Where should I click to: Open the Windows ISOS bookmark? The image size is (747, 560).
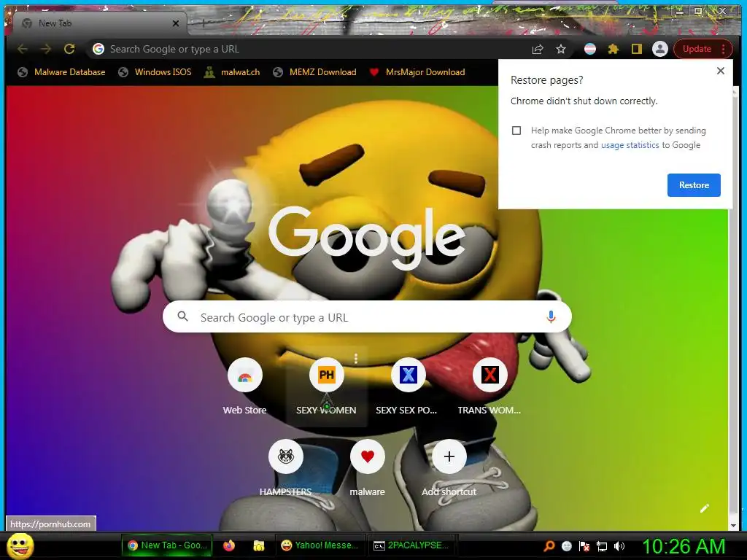pos(155,72)
